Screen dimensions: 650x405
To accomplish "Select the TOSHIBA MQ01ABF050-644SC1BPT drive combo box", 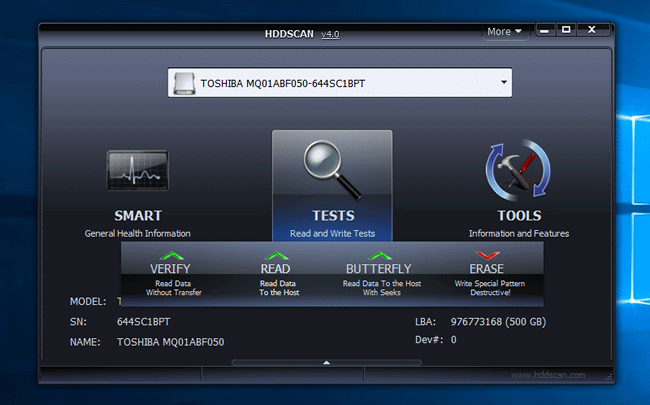I will (x=340, y=83).
